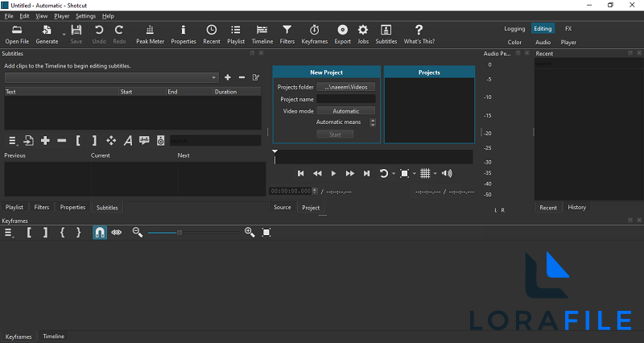The width and height of the screenshot is (644, 343).
Task: Toggle scrub while dragging eye icon
Action: click(x=117, y=233)
